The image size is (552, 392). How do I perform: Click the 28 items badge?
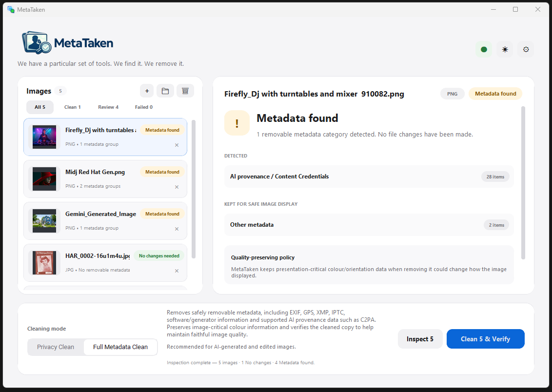click(x=495, y=176)
